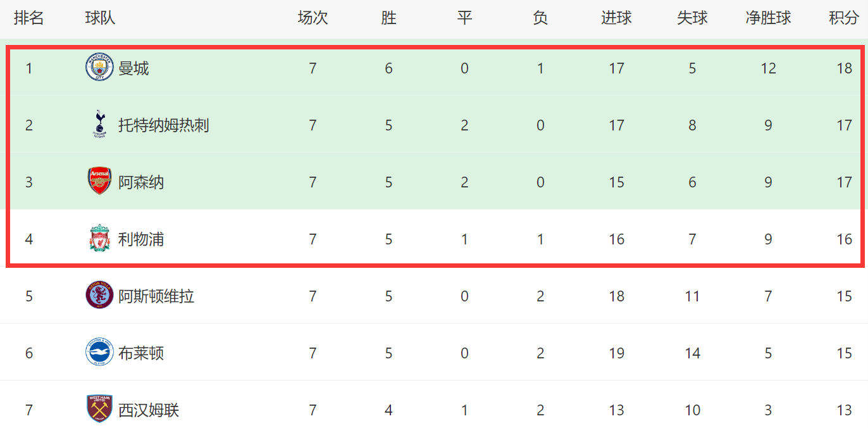
Task: Open the 西汉姆联 team link
Action: [x=149, y=410]
